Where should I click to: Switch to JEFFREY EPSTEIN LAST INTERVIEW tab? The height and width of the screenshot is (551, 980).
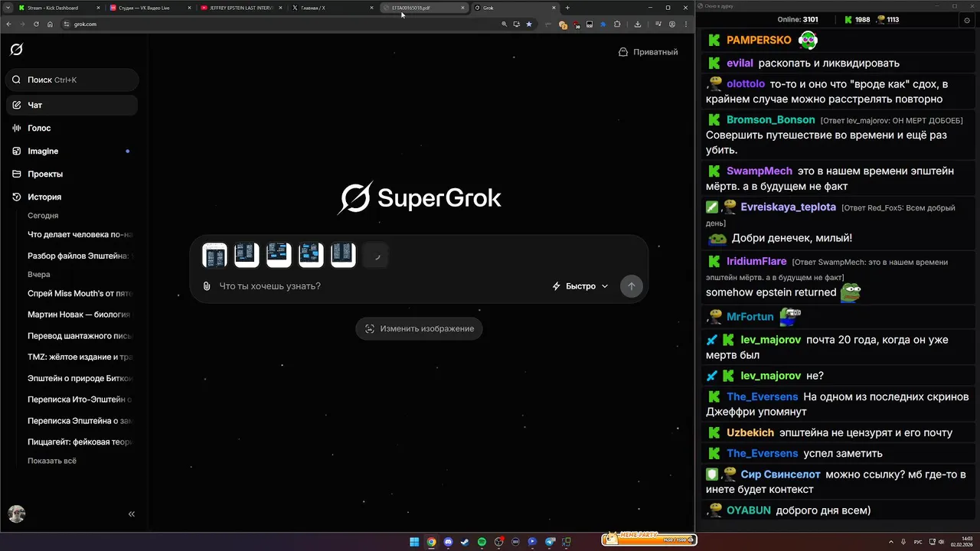(240, 8)
